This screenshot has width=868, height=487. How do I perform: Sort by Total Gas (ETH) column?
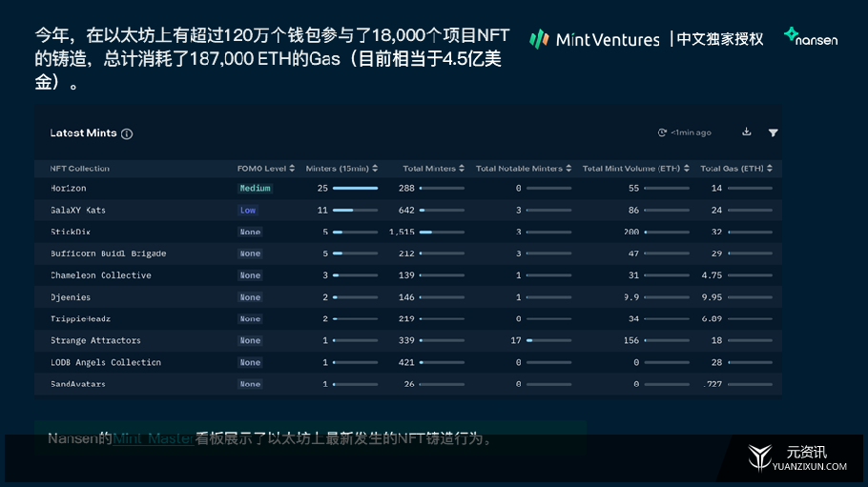736,169
